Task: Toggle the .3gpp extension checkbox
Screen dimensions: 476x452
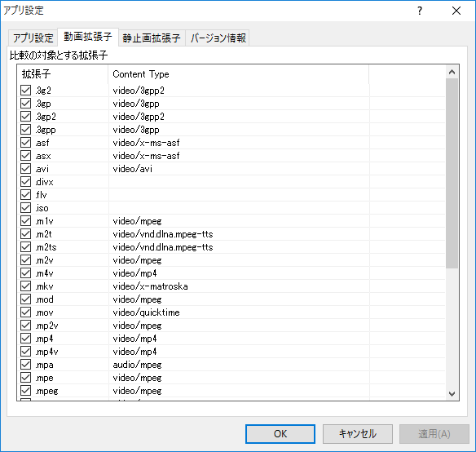Action: 26,130
